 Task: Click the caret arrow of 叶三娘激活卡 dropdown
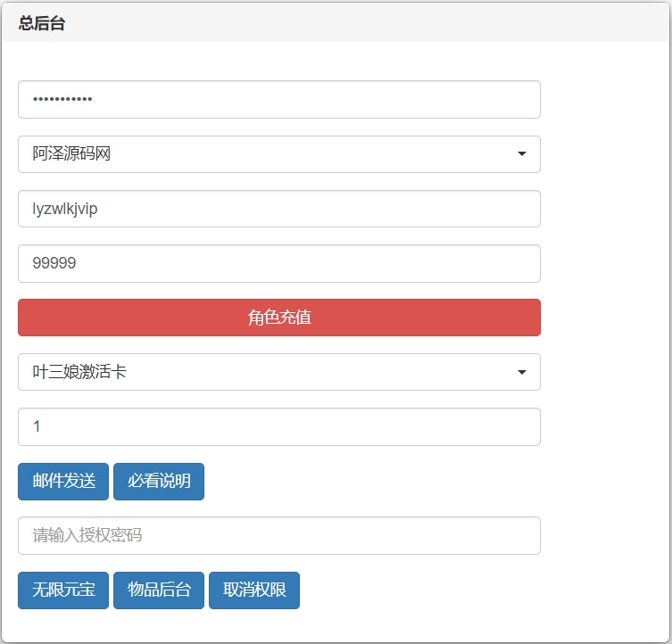pos(521,372)
